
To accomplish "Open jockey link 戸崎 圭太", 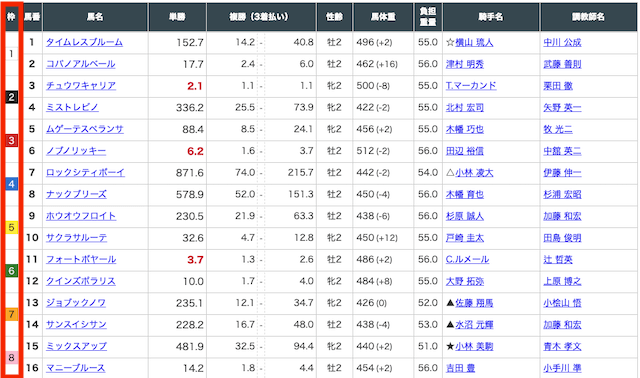I will click(465, 238).
